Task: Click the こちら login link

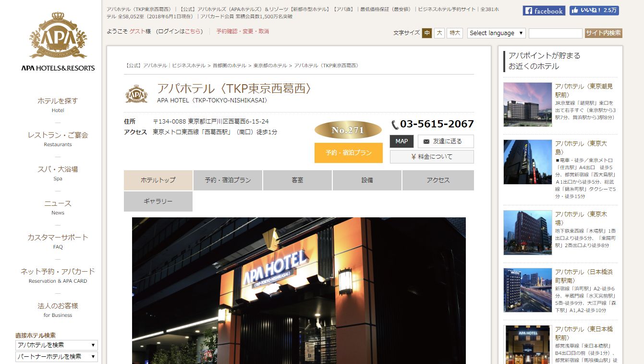Action: pyautogui.click(x=193, y=31)
